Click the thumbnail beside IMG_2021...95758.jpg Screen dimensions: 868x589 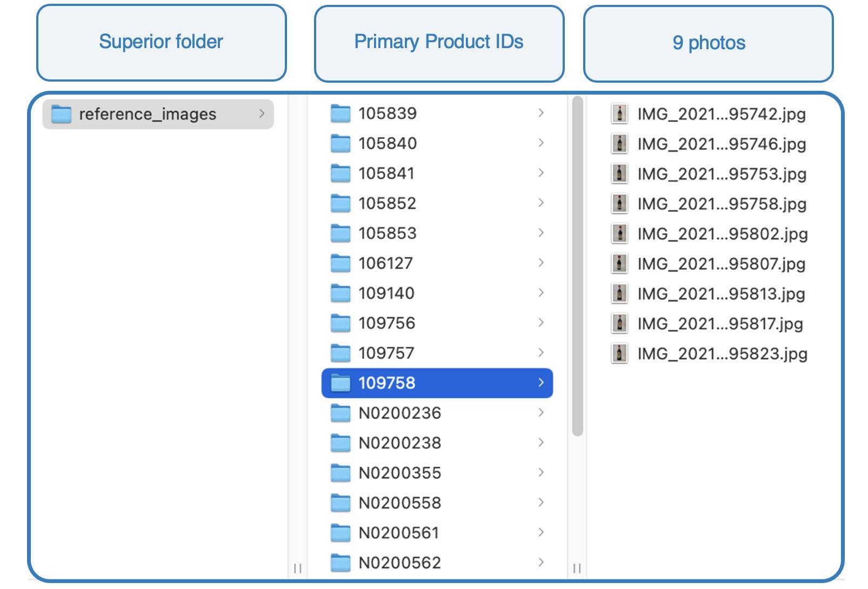[x=619, y=204]
